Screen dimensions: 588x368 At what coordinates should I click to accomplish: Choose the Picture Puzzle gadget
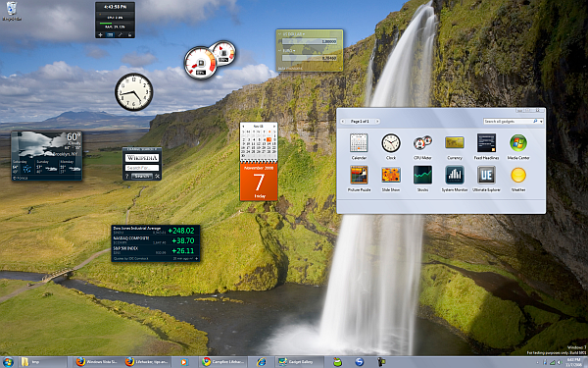(359, 179)
